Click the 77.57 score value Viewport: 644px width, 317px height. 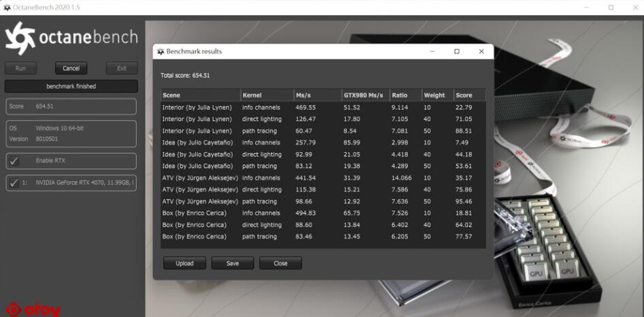tap(464, 237)
